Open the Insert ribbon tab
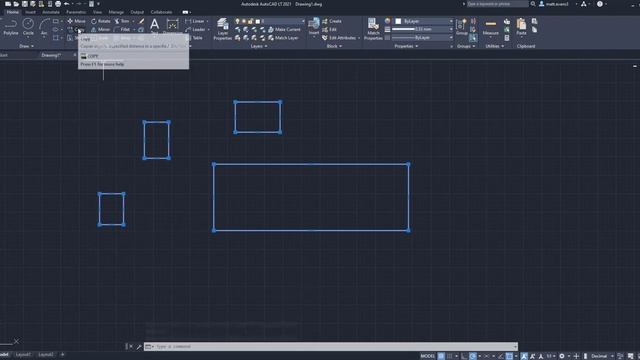Screen dimensions: 640x360 (30, 12)
